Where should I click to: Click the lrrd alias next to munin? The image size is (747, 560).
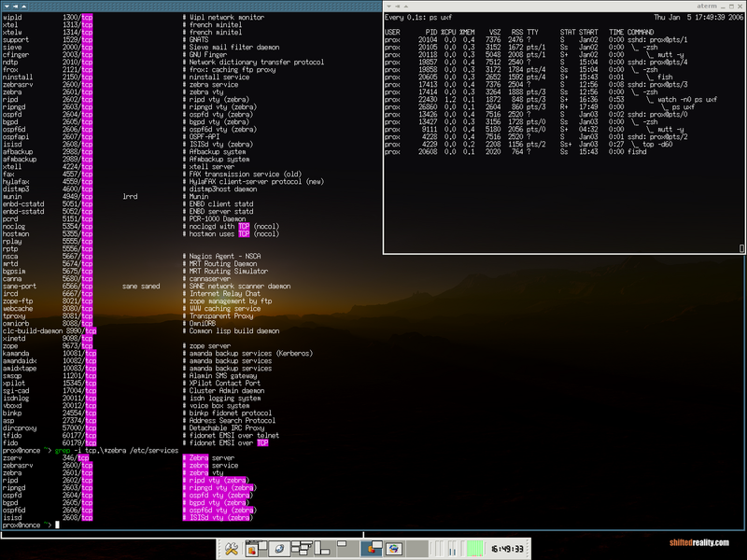pyautogui.click(x=130, y=196)
